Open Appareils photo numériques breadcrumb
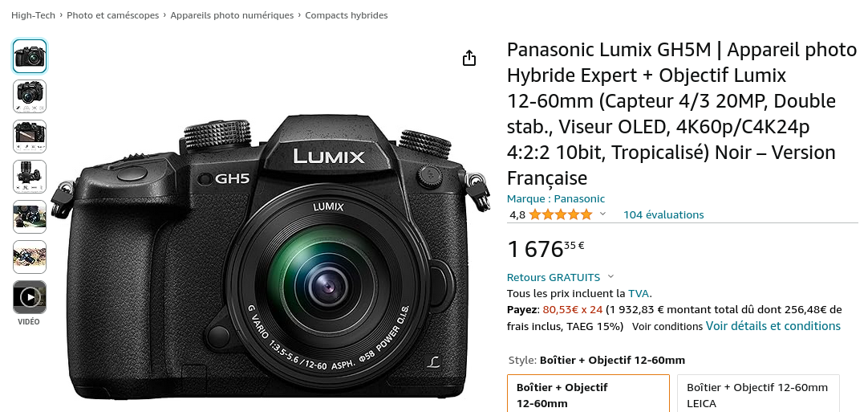Screen dimensions: 868x412 point(232,15)
